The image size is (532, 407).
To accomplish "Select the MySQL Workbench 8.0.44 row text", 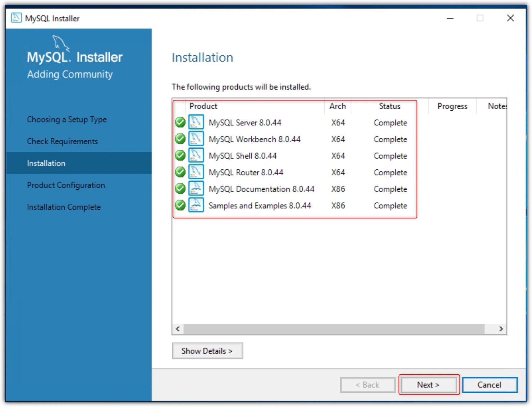I will tap(255, 139).
